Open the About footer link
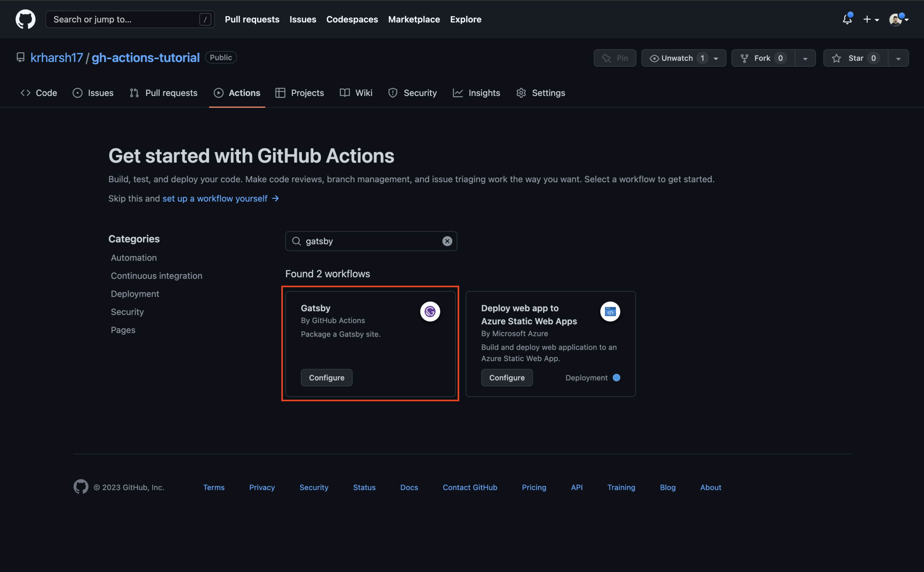 [710, 487]
